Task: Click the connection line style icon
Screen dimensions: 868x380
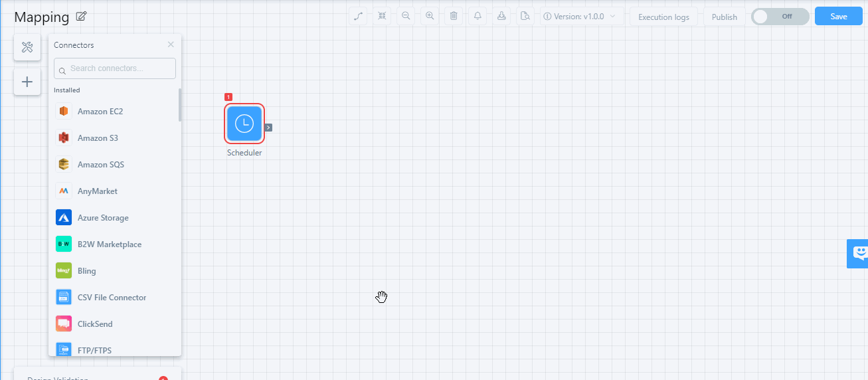Action: click(358, 16)
